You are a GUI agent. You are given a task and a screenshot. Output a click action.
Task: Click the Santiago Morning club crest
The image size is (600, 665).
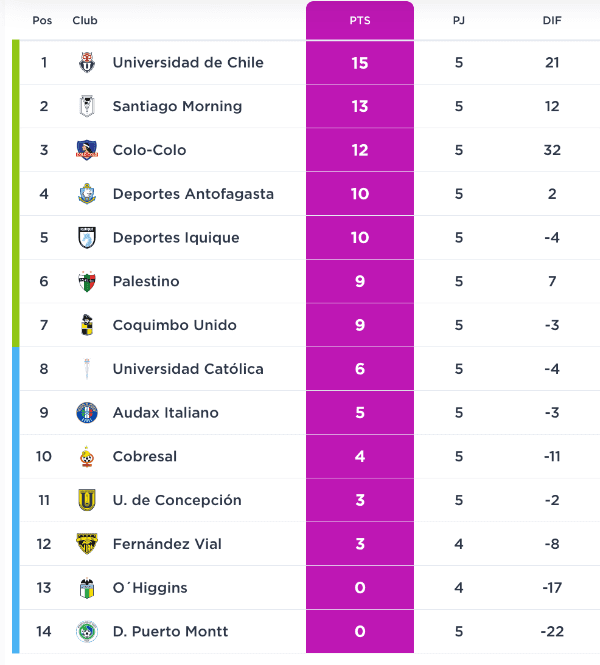[87, 107]
